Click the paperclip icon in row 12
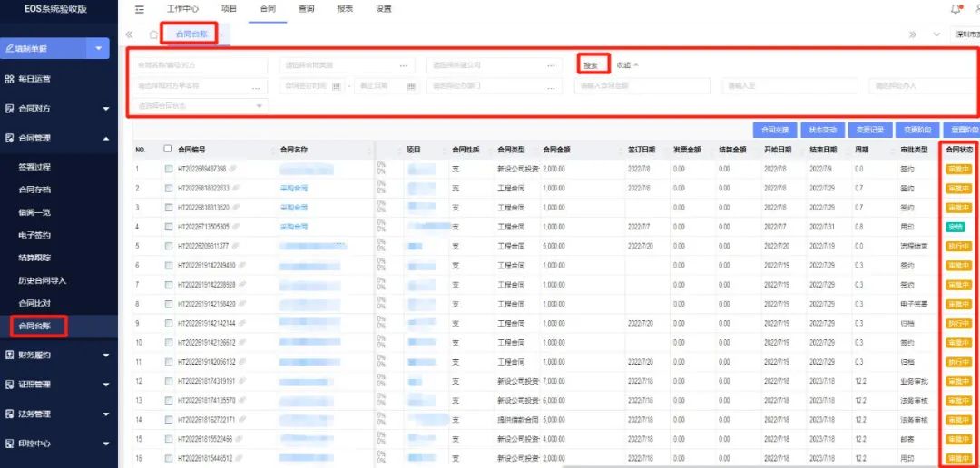The height and width of the screenshot is (468, 980). 242,381
